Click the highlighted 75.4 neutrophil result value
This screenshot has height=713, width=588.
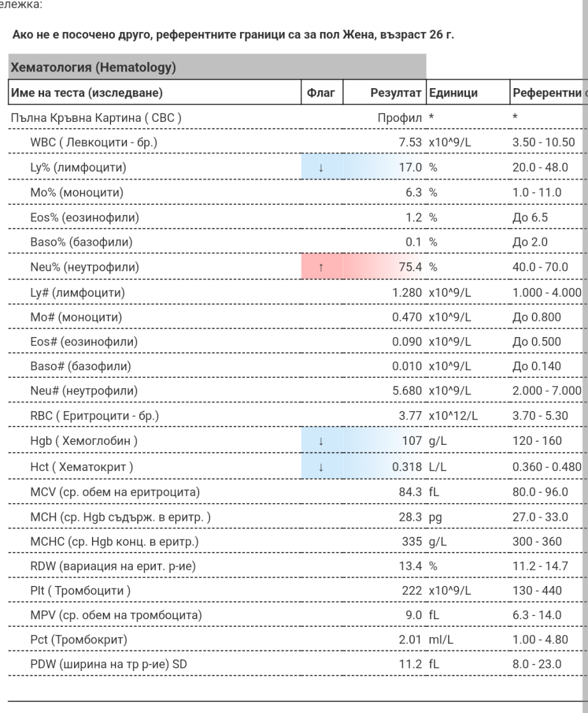coord(412,268)
